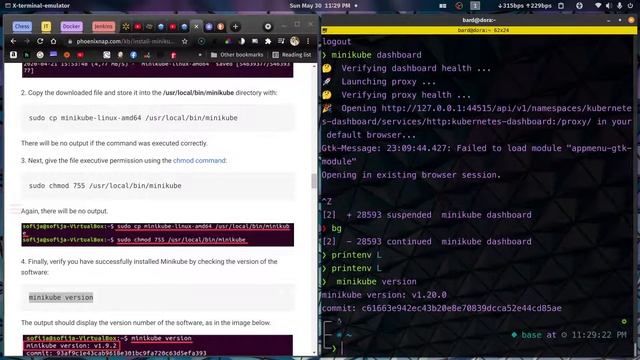Open the media control playlist icon
The image size is (640, 360).
(281, 41)
